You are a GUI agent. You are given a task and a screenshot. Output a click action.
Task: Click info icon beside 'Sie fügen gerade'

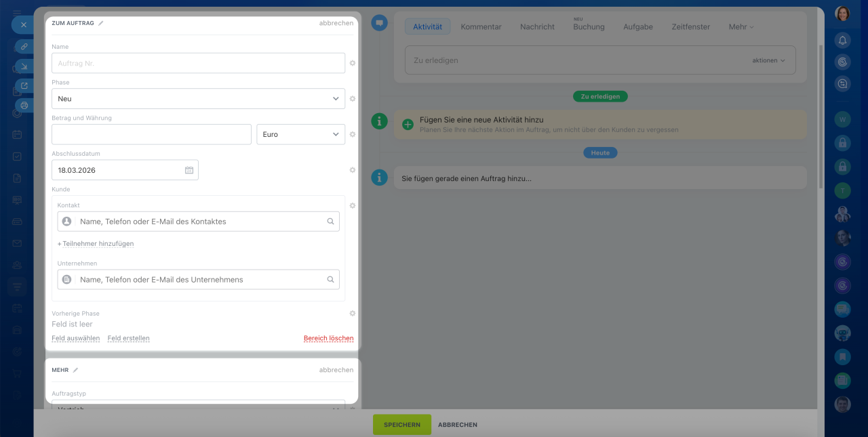[x=380, y=178]
